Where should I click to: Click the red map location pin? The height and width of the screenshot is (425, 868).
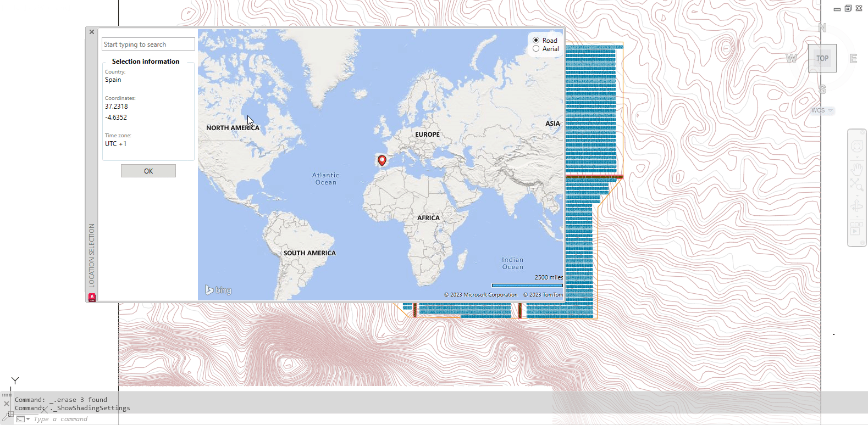tap(382, 160)
